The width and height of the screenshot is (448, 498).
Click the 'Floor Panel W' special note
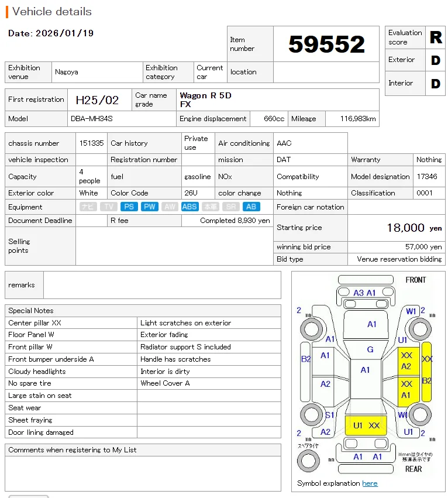tap(31, 334)
